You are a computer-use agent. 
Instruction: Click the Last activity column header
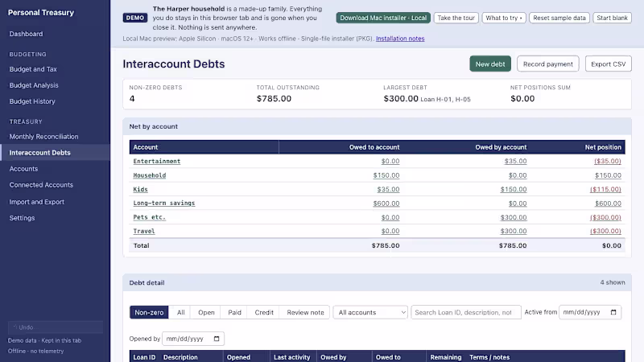tap(292, 357)
